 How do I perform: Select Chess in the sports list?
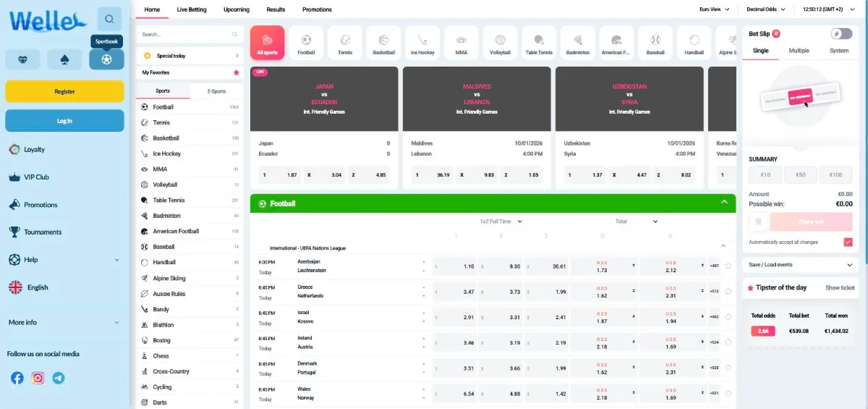(191, 355)
